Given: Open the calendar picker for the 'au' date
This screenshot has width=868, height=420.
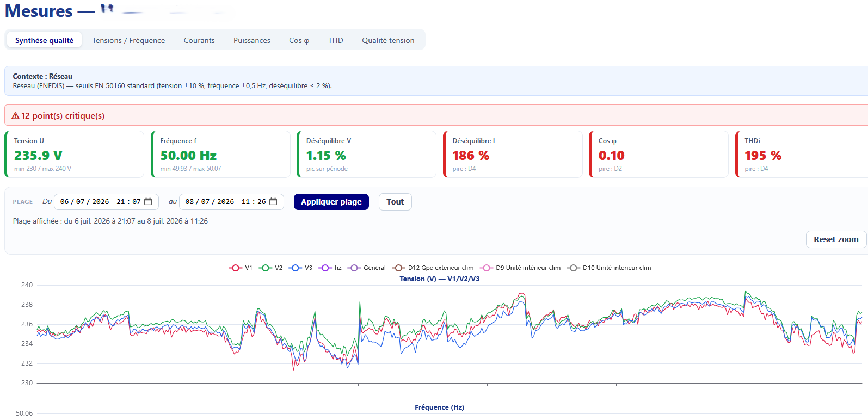Looking at the screenshot, I should (x=273, y=202).
